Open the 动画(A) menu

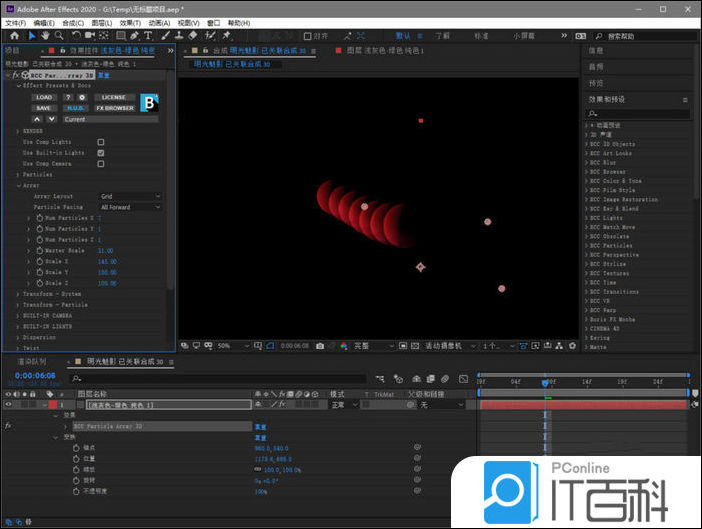click(x=159, y=22)
